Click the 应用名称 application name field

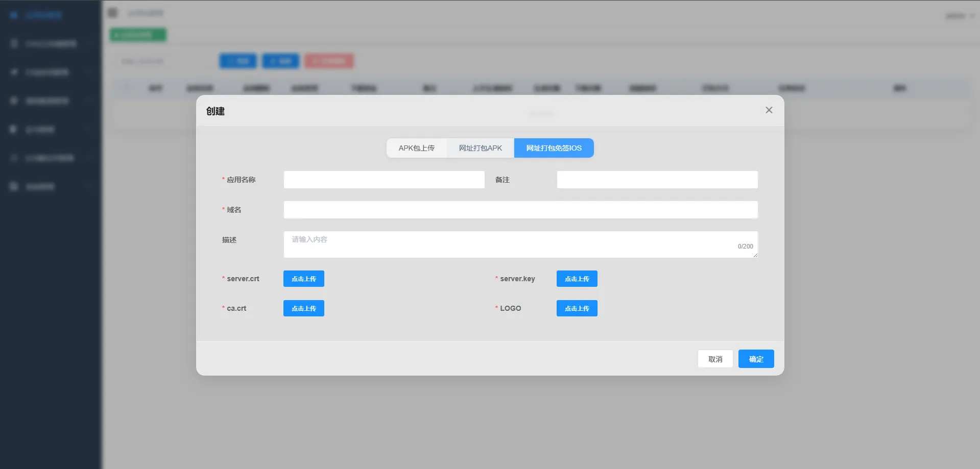pyautogui.click(x=384, y=180)
